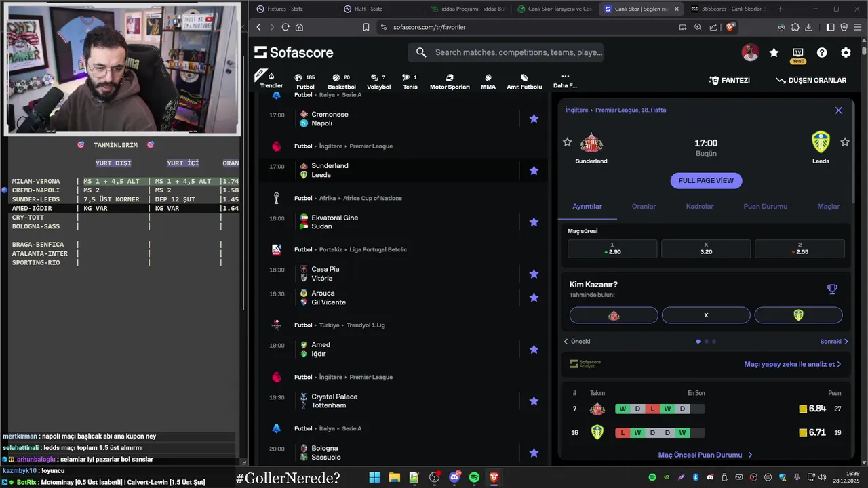This screenshot has width=868, height=488.
Task: Click the Brave shields lion icon
Action: (730, 27)
